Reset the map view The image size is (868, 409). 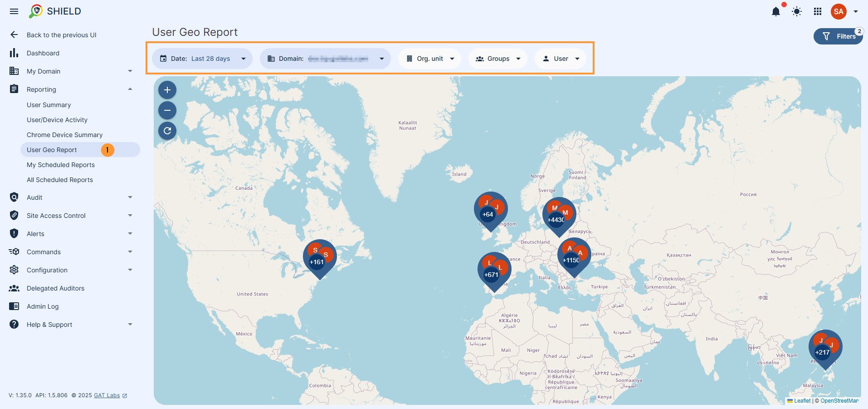coord(167,131)
